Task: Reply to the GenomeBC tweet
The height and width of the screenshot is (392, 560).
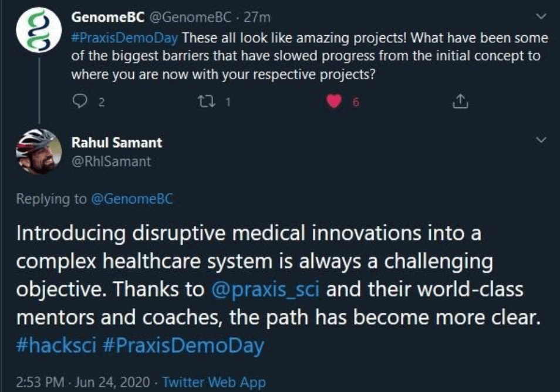Action: [79, 102]
